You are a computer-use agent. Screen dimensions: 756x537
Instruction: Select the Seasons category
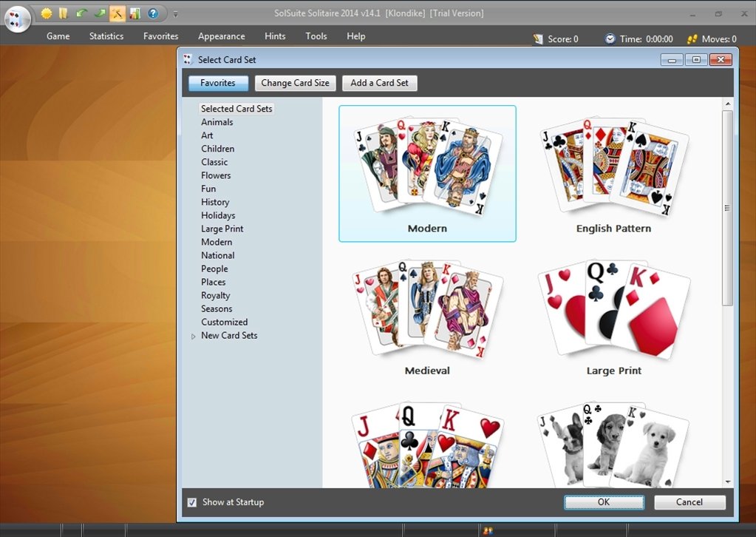[x=217, y=308]
